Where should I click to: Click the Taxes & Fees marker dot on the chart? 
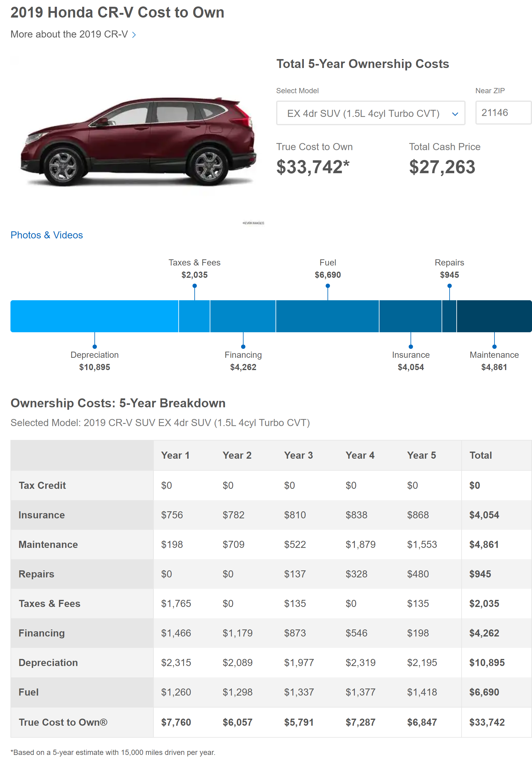click(194, 285)
